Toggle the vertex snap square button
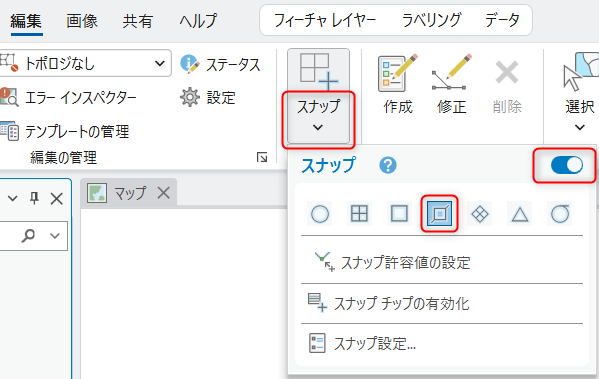Screen dimensions: 599x379 point(400,214)
